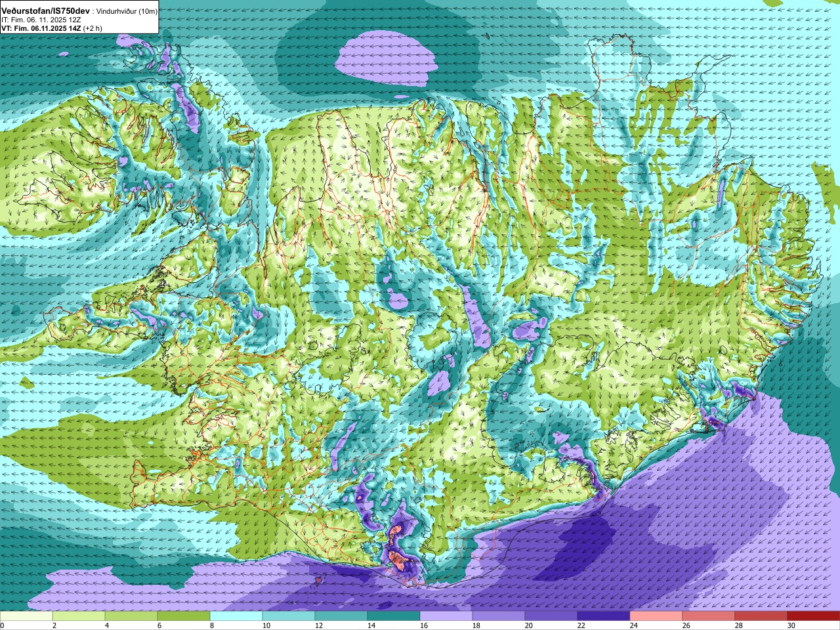Pick the 12–14 teal legend swatch

pos(341,616)
